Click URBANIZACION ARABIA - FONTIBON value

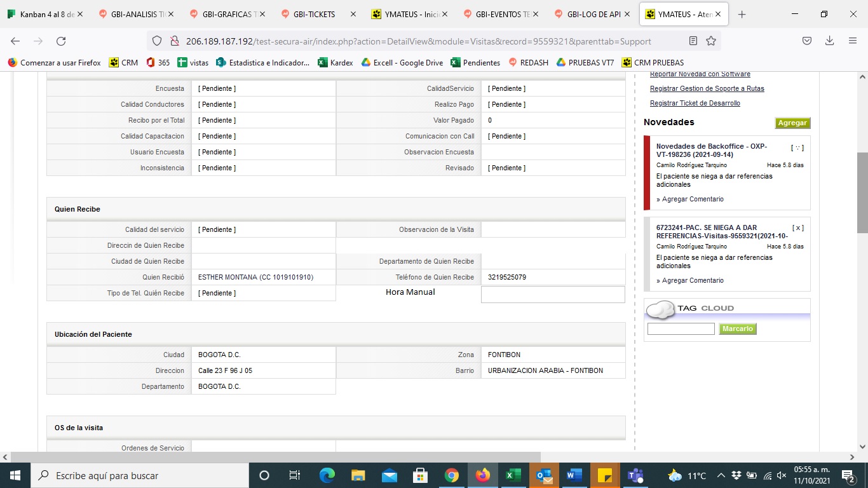pos(545,371)
